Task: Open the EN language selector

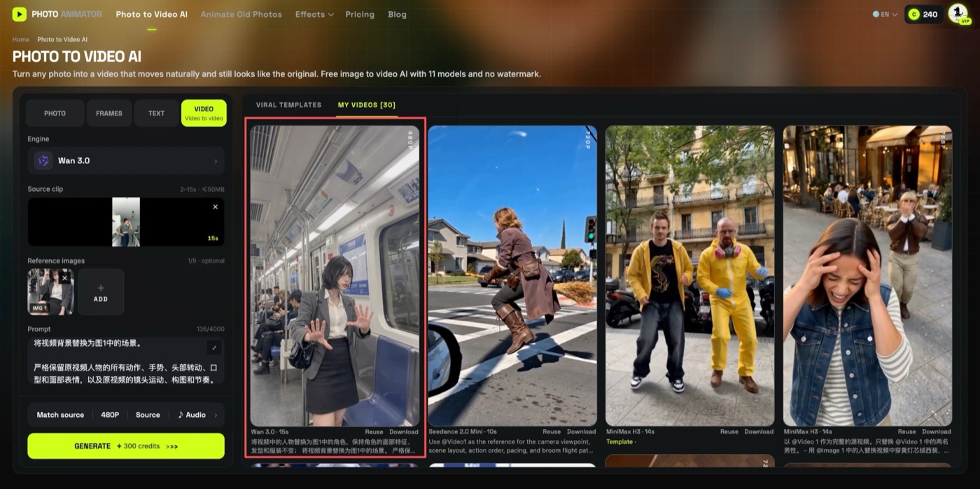Action: coord(885,14)
